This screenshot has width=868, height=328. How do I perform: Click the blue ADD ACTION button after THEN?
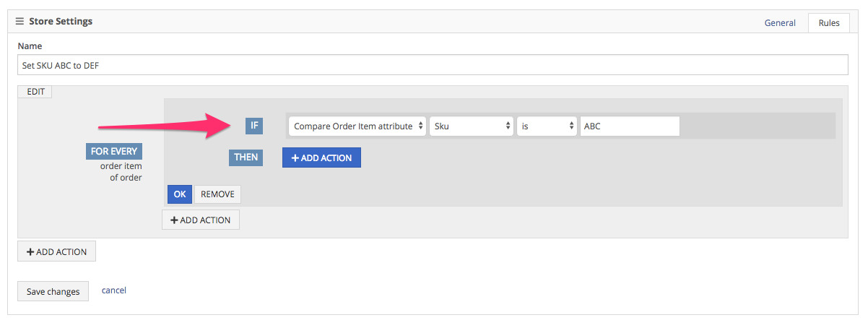point(321,157)
